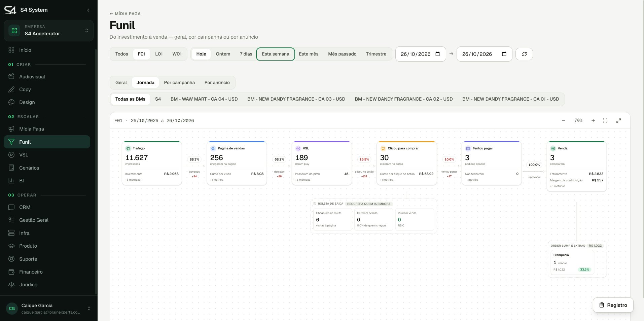Click the Produto graduation cap icon
Image resolution: width=644 pixels, height=321 pixels.
tap(11, 246)
